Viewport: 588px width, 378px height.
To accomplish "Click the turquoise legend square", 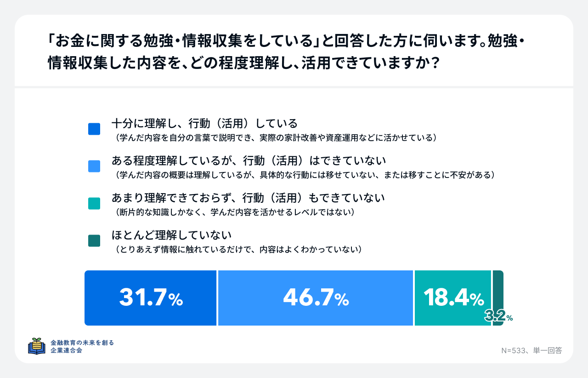I will pyautogui.click(x=94, y=204).
